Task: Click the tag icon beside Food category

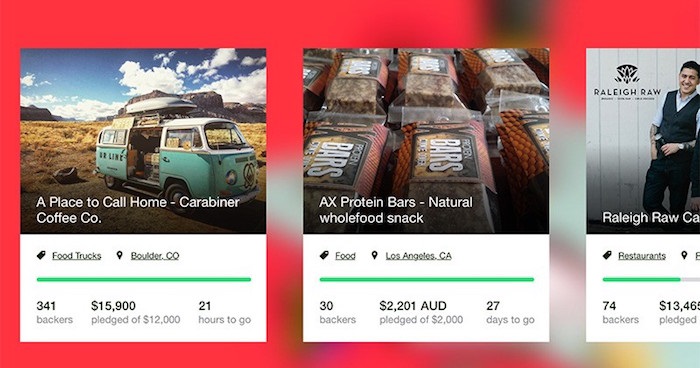Action: tap(324, 255)
